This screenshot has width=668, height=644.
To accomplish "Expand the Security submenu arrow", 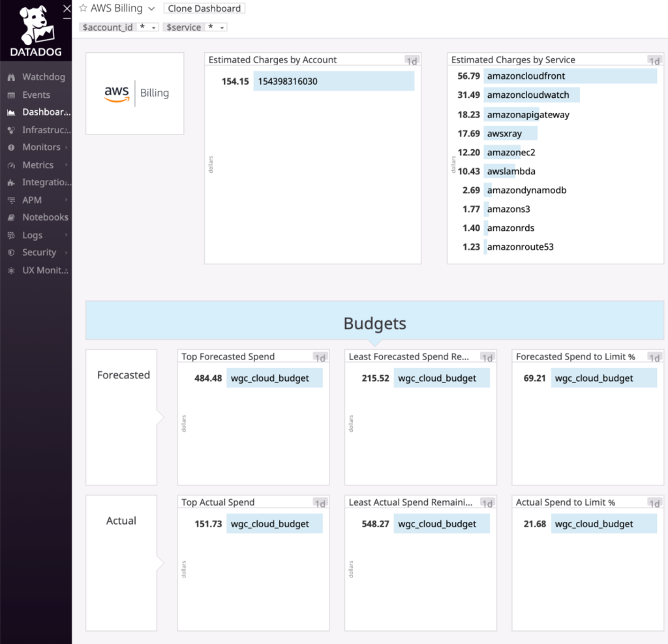I will (x=66, y=253).
